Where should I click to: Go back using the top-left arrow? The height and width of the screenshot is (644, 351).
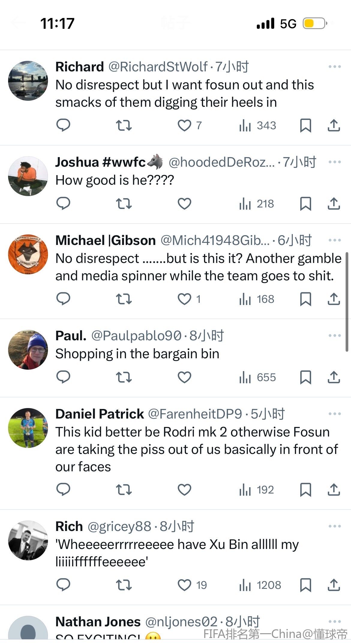[x=18, y=23]
